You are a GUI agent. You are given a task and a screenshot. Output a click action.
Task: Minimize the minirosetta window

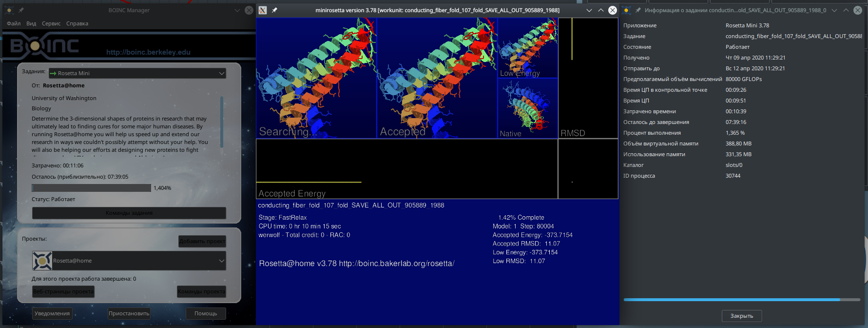(x=589, y=10)
